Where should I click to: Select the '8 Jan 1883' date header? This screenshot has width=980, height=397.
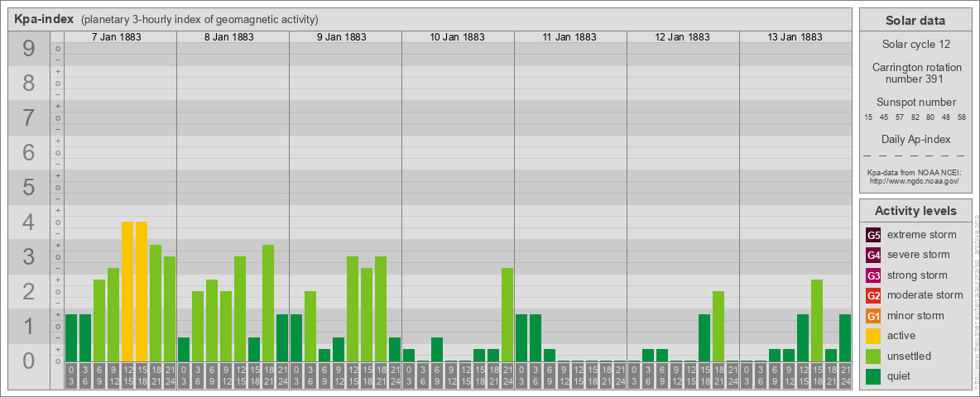[x=228, y=37]
